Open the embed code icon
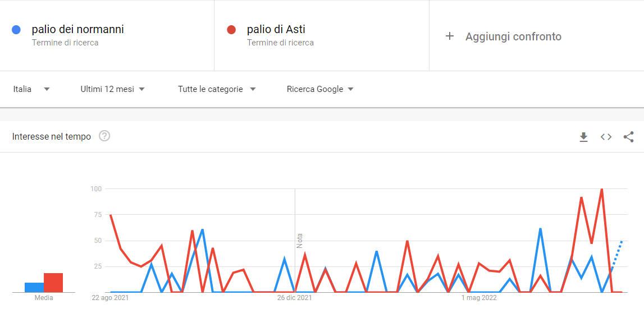 point(606,137)
